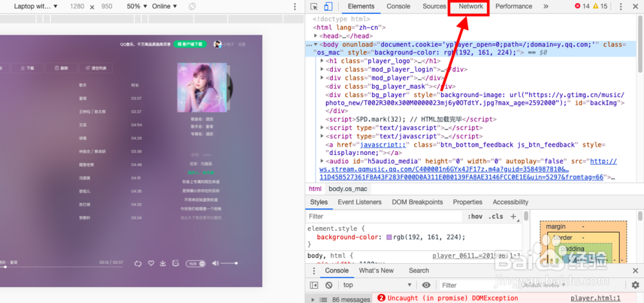
Task: Toggle the :hov element state panel
Action: (x=475, y=217)
